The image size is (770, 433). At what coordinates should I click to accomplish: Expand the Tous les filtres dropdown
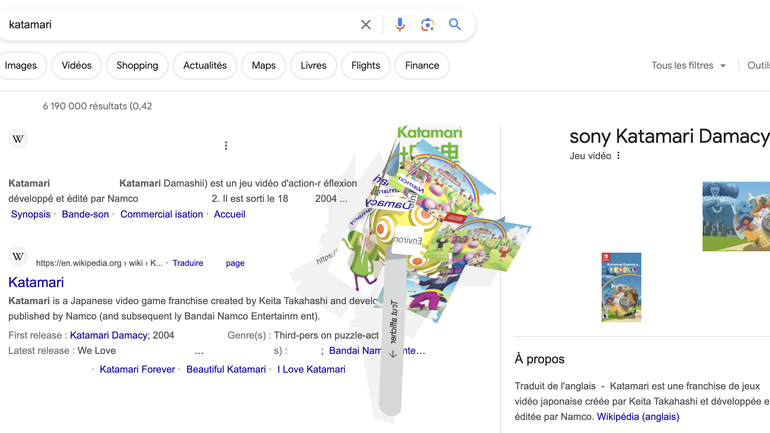tap(688, 66)
